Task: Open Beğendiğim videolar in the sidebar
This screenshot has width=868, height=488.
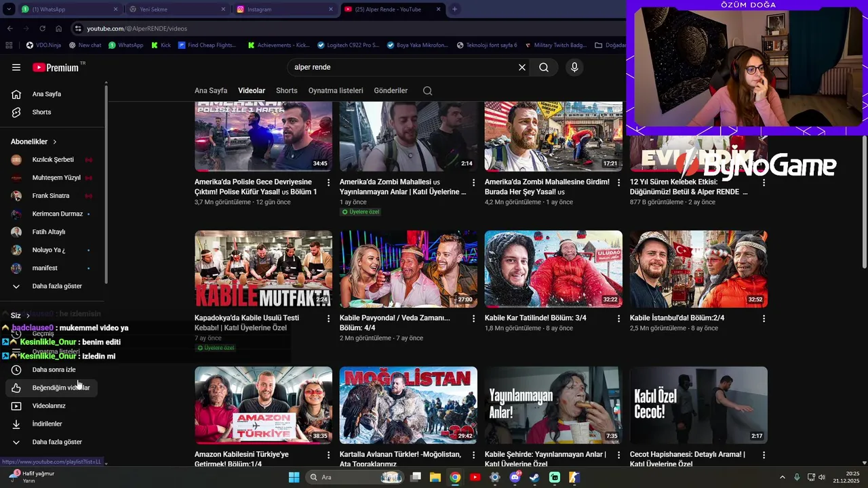Action: pos(53,388)
